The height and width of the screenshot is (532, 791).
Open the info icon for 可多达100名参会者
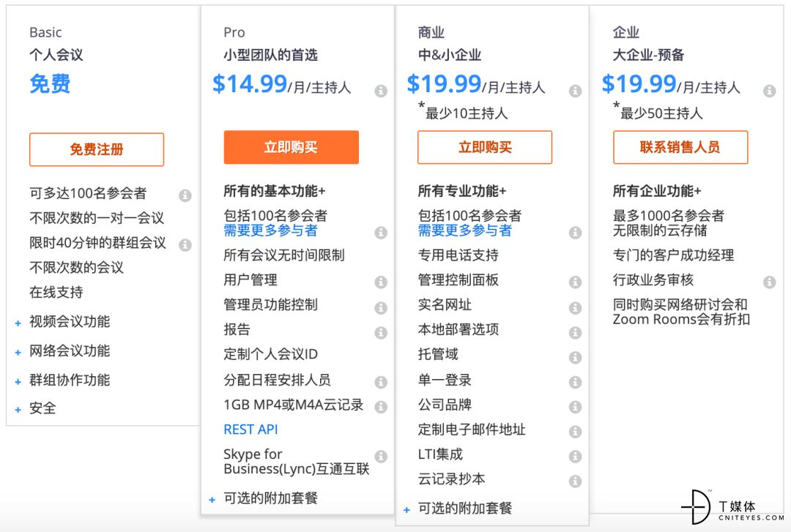(185, 195)
